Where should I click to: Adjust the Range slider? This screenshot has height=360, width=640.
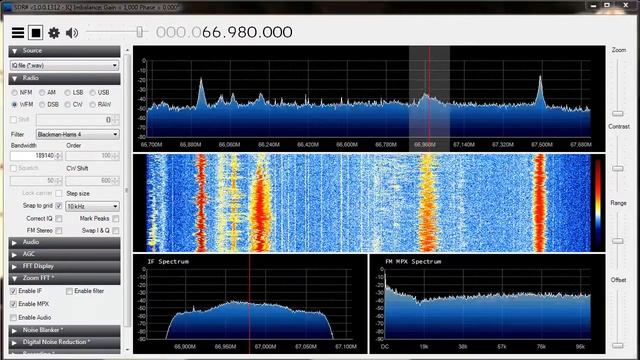coord(618,241)
